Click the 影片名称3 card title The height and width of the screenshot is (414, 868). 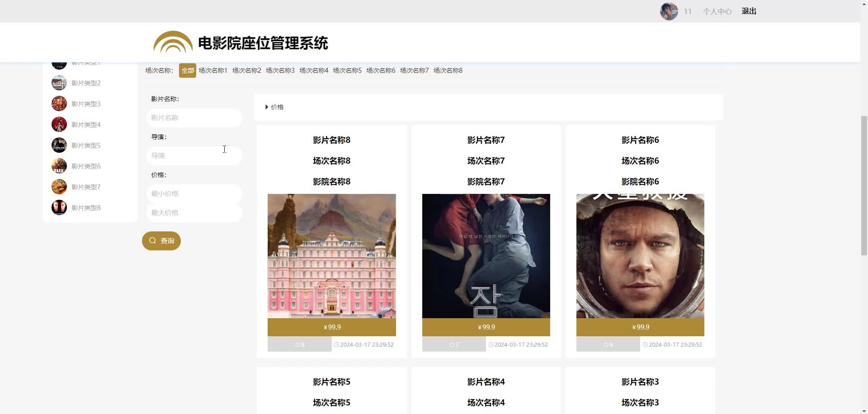click(640, 382)
